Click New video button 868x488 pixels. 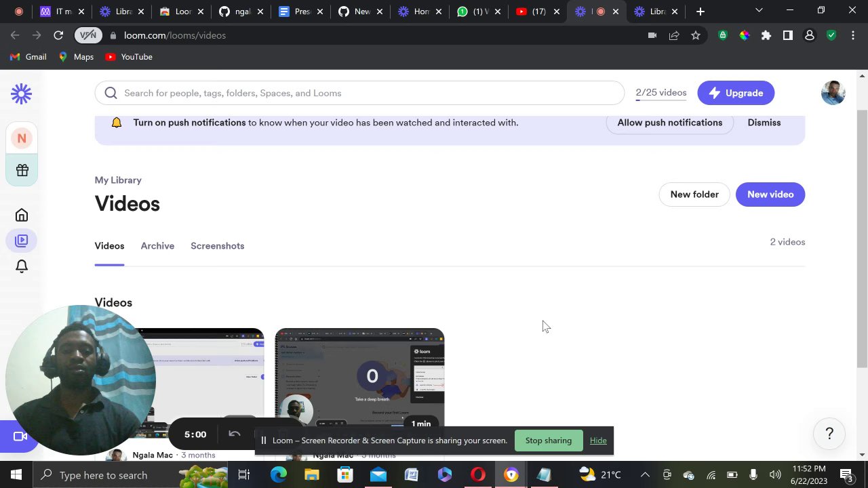click(770, 195)
